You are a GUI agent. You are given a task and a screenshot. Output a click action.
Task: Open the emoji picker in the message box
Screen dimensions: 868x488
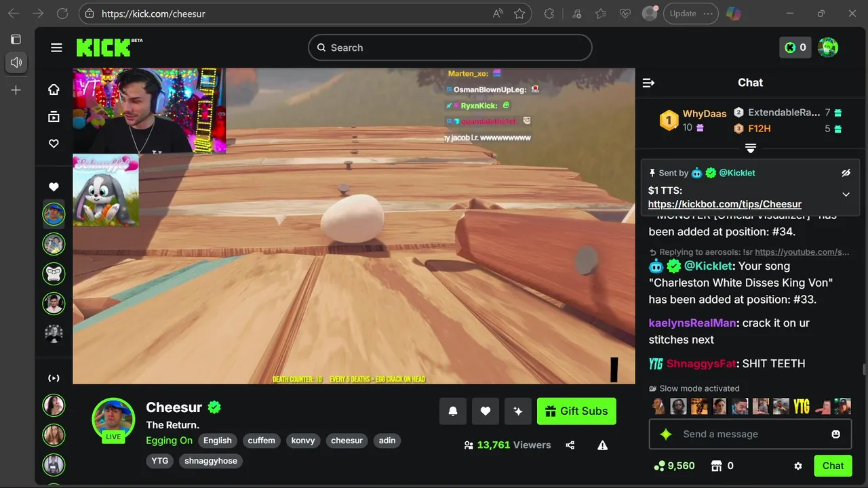pos(835,434)
